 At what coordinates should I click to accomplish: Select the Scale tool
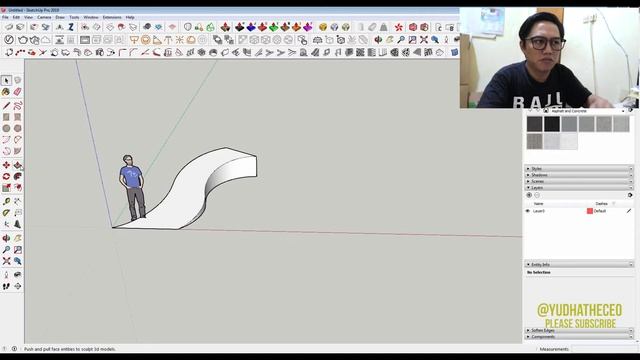tap(6, 188)
